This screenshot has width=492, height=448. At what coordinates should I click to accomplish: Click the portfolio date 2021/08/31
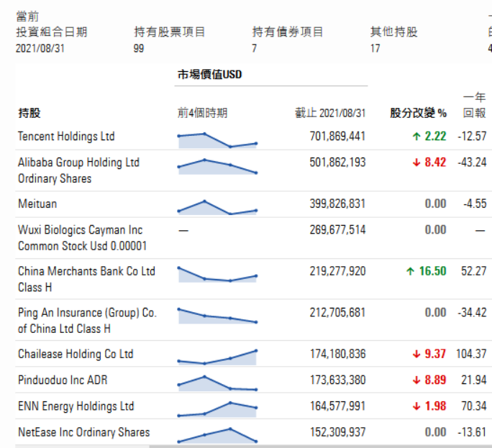point(40,48)
